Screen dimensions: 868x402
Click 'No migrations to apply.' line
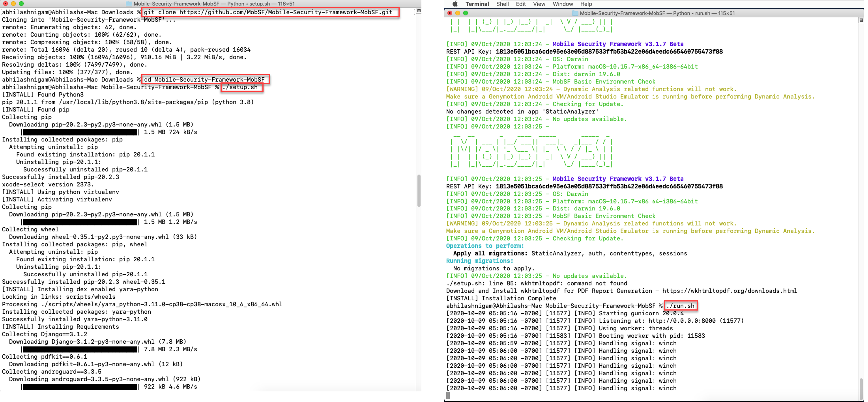point(494,268)
